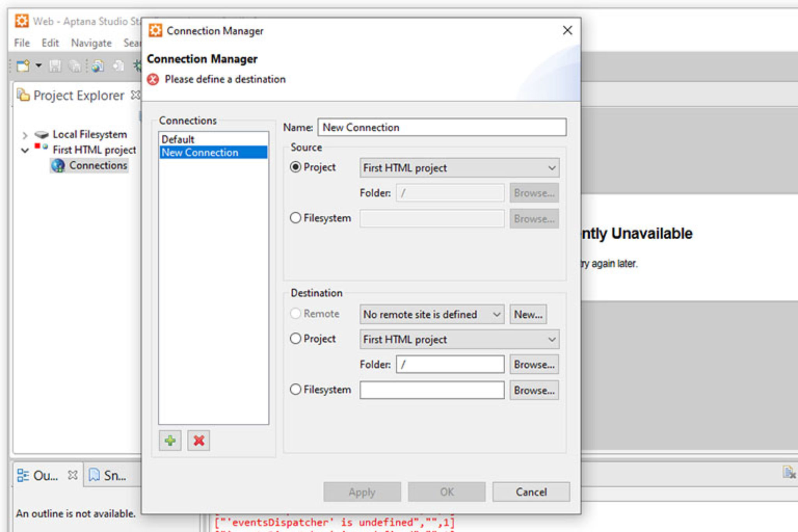Click the Name text field
The height and width of the screenshot is (532, 798).
(x=442, y=127)
